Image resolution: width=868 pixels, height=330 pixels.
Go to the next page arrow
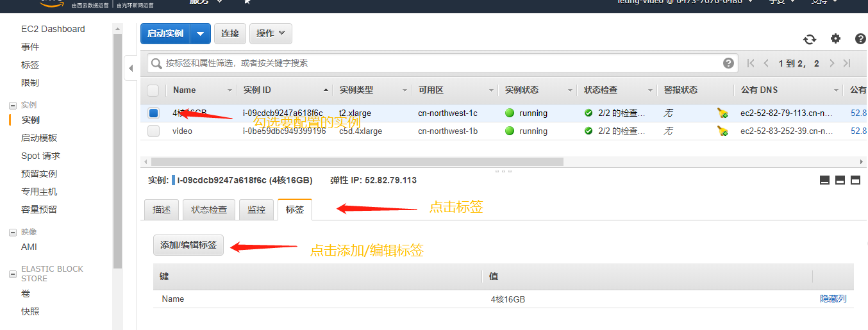tap(832, 63)
